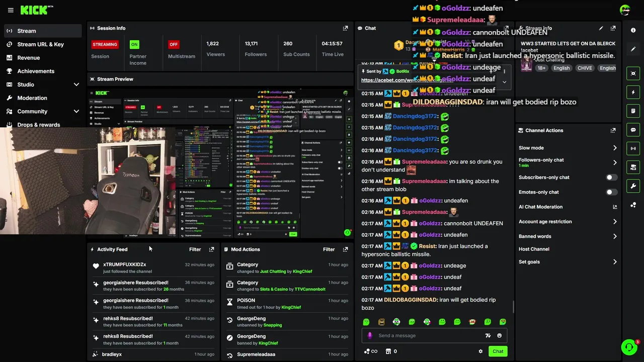The height and width of the screenshot is (362, 644).
Task: Click the pencil edit-layout icon in right sidebar
Action: 633,49
